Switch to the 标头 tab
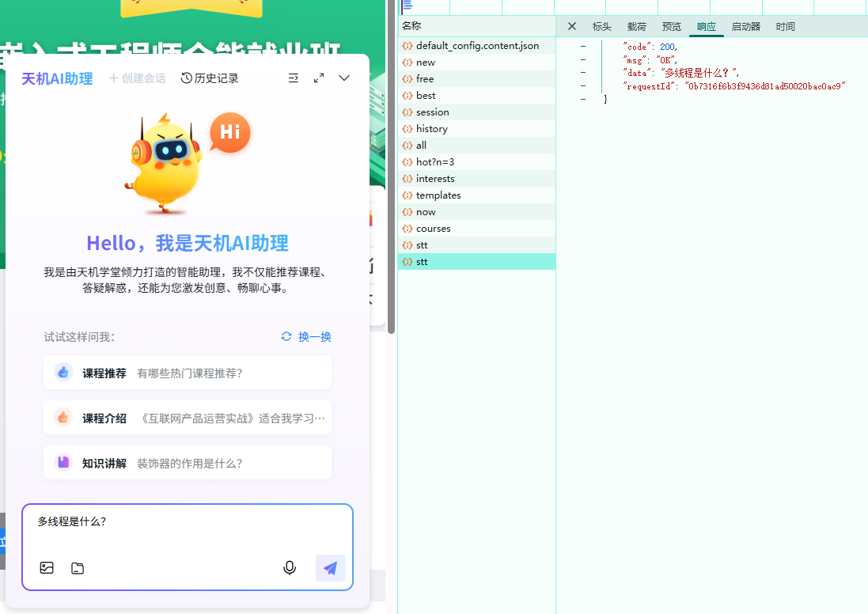868x614 pixels. coord(601,27)
